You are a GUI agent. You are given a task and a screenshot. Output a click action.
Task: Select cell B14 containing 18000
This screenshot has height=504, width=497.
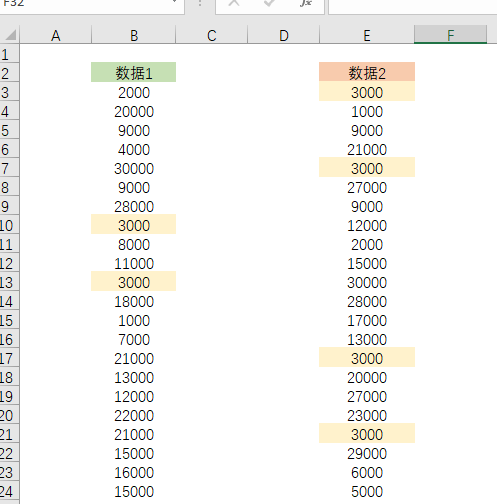click(x=133, y=301)
